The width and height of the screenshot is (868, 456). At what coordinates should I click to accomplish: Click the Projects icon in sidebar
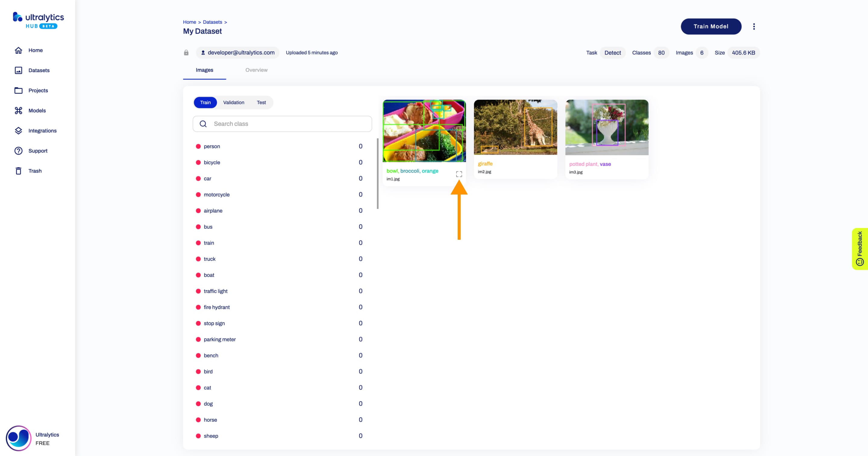click(18, 90)
